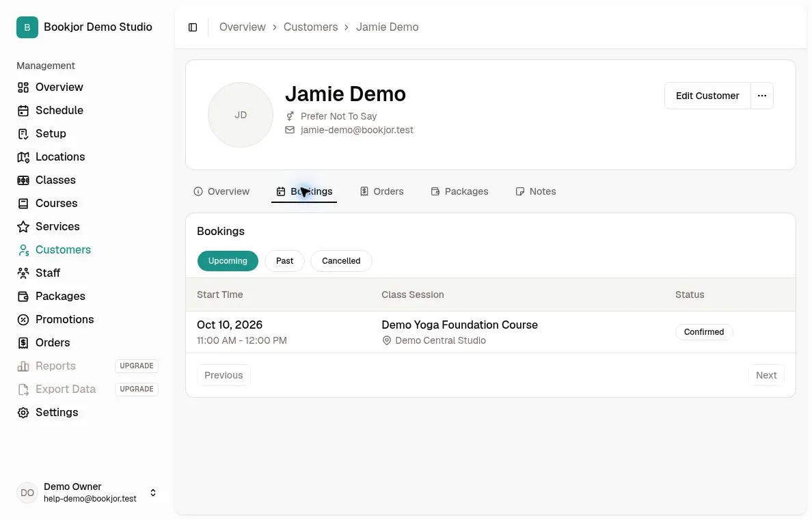
Task: Click the Customers person icon
Action: point(23,250)
